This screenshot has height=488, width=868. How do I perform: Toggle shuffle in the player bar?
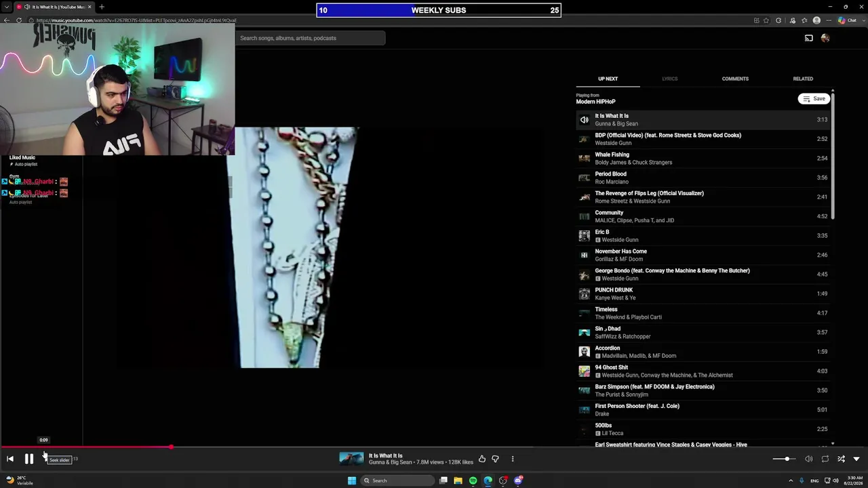841,459
